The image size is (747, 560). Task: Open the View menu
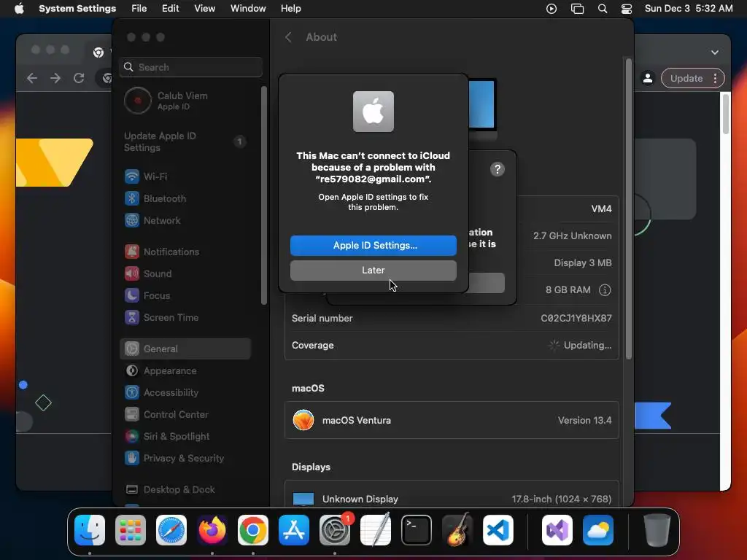pyautogui.click(x=204, y=9)
